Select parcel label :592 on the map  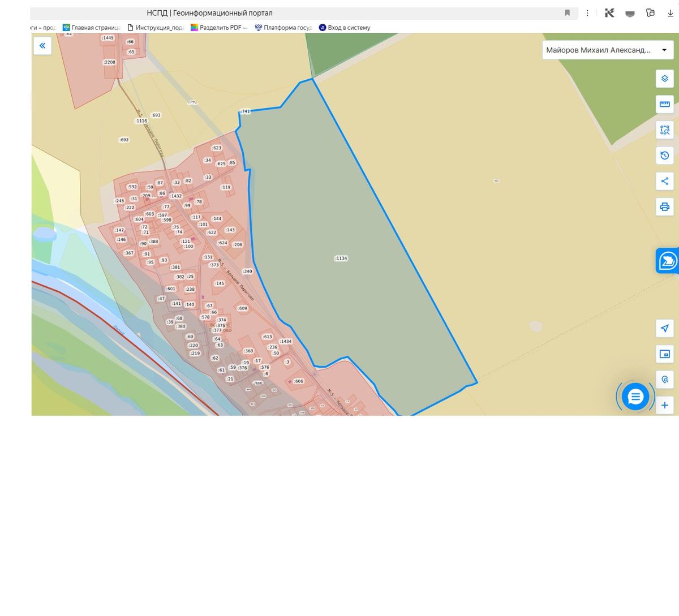pyautogui.click(x=132, y=187)
